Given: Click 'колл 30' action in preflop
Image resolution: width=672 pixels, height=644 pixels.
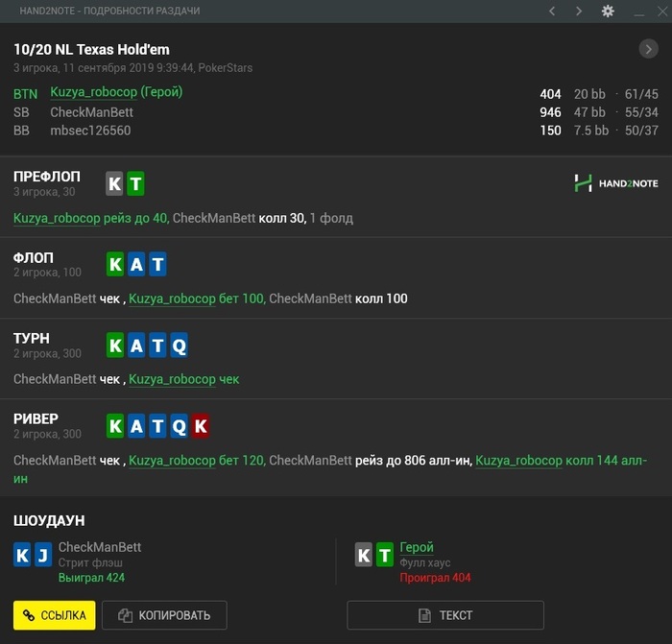Looking at the screenshot, I should click(282, 218).
